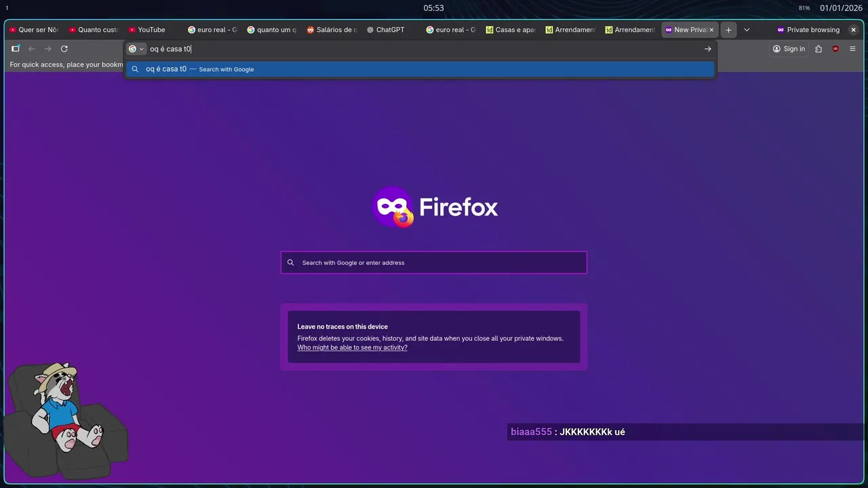Screen dimensions: 868x488
Task: Click the 'Leave no traces on this device' heading
Action: coord(342,327)
